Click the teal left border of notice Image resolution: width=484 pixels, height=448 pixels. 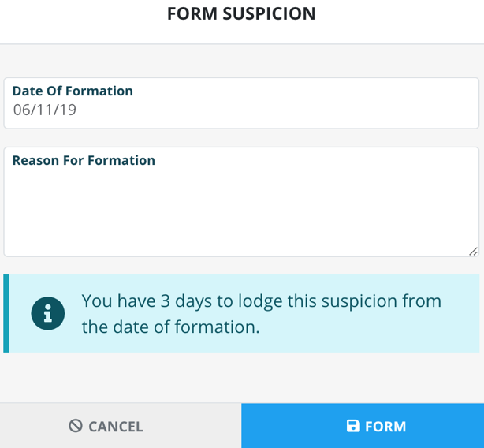[x=6, y=313]
